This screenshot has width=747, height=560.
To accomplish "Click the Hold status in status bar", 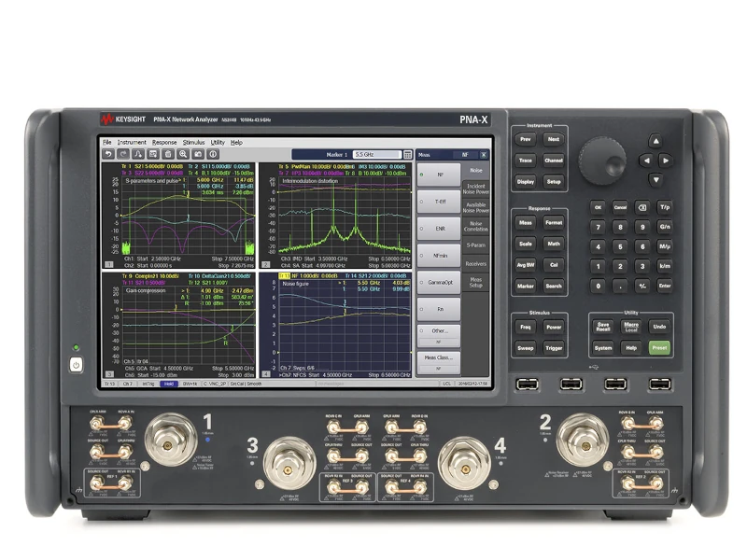I will click(169, 384).
